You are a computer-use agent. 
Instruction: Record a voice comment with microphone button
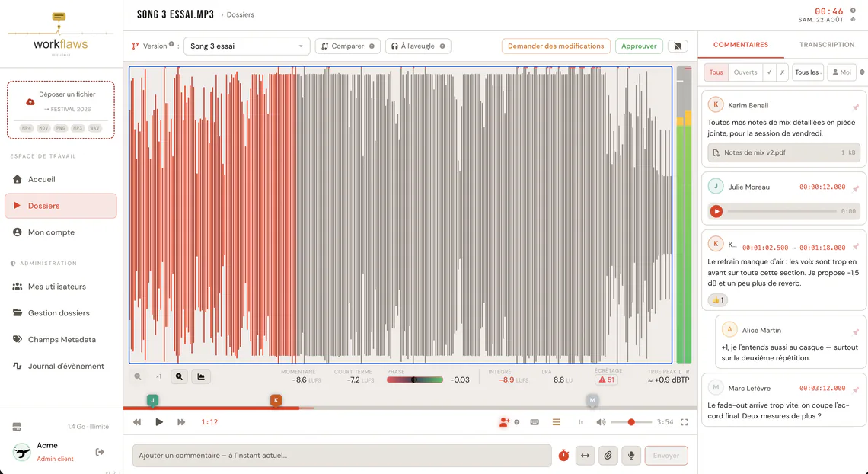630,456
